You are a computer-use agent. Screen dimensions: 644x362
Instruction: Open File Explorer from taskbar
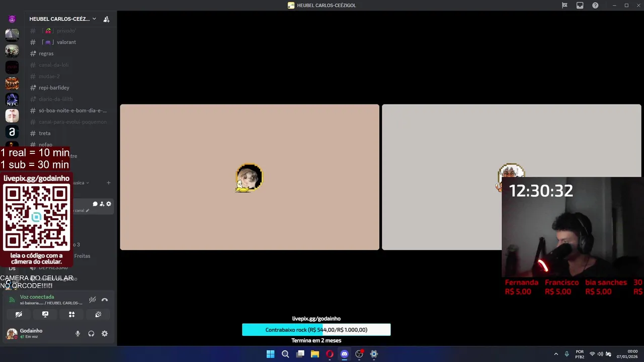point(315,354)
